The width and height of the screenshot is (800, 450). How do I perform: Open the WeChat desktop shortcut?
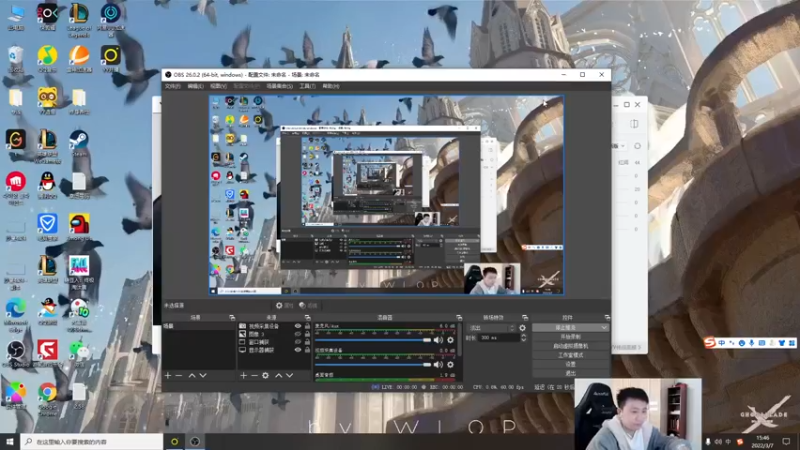coord(79,353)
